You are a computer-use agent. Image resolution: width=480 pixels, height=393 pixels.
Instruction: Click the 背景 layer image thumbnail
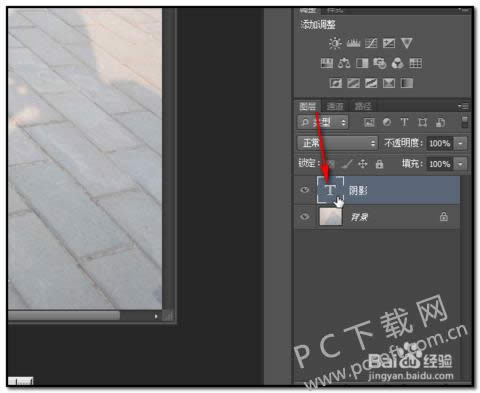331,217
